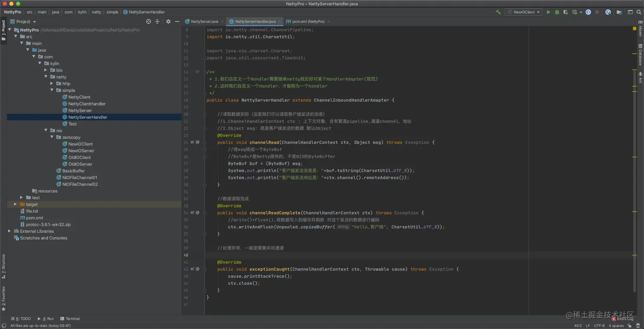Start debugging with the green bug icon
Screen dimensions: 644x329
557,12
